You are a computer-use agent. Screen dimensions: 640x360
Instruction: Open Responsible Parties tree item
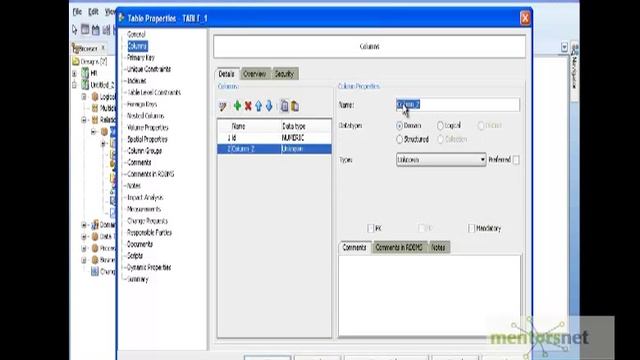(149, 233)
